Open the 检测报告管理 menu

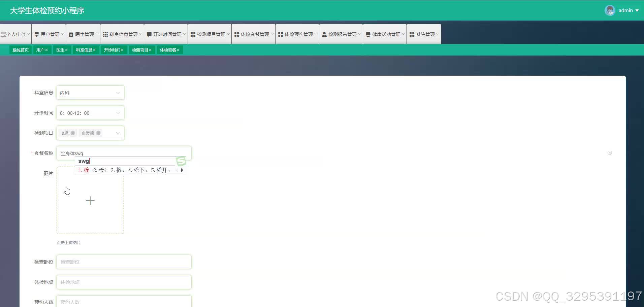click(x=341, y=34)
